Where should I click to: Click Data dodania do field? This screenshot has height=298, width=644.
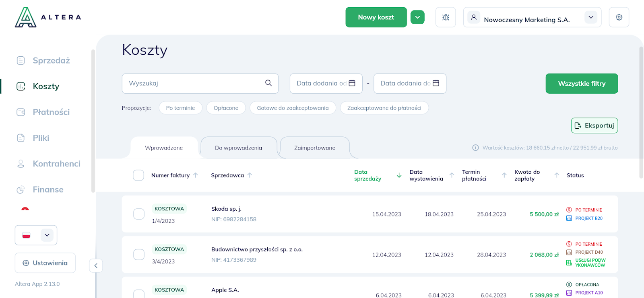pyautogui.click(x=410, y=83)
